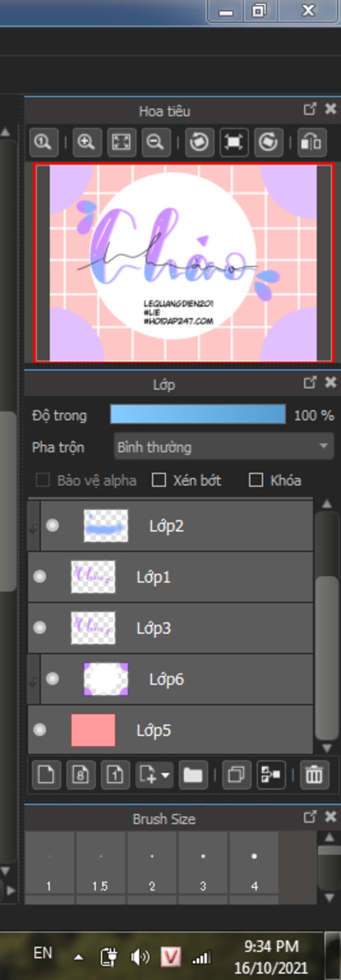The width and height of the screenshot is (341, 980).
Task: Click the zoom in icon in navigator
Action: pyautogui.click(x=87, y=142)
